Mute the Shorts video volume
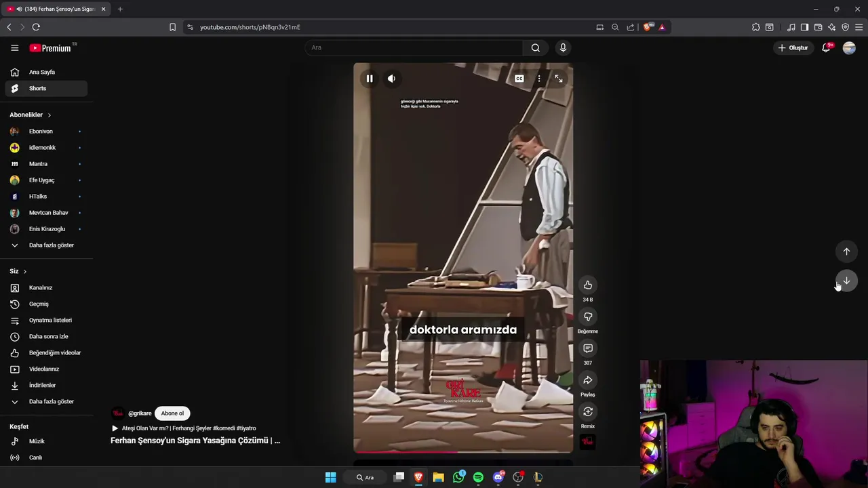This screenshot has height=488, width=868. pyautogui.click(x=391, y=79)
